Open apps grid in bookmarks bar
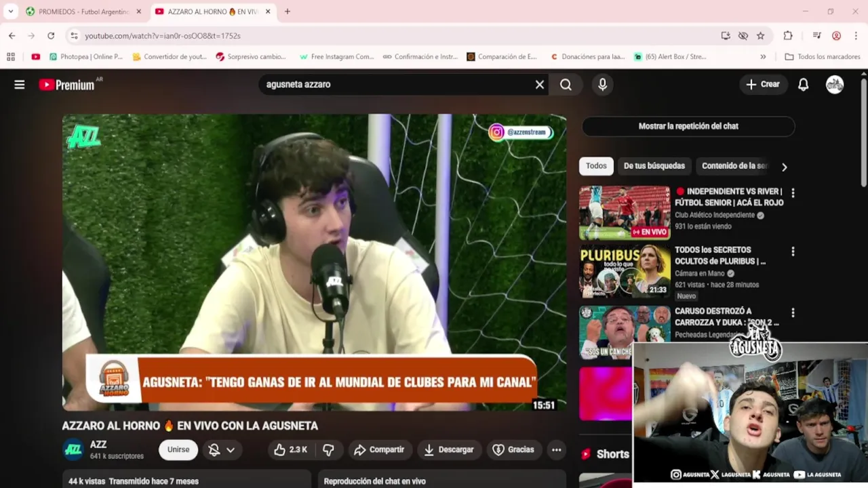Screen dimensions: 868x488 click(x=11, y=57)
